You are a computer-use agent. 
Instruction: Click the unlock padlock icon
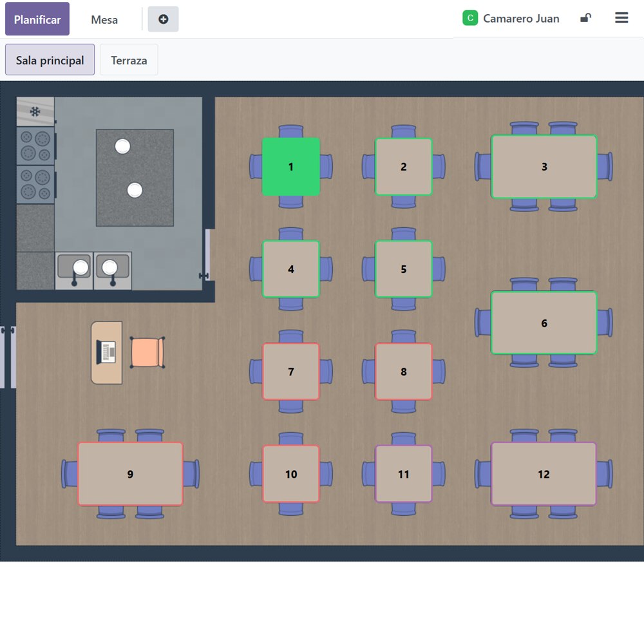click(585, 18)
